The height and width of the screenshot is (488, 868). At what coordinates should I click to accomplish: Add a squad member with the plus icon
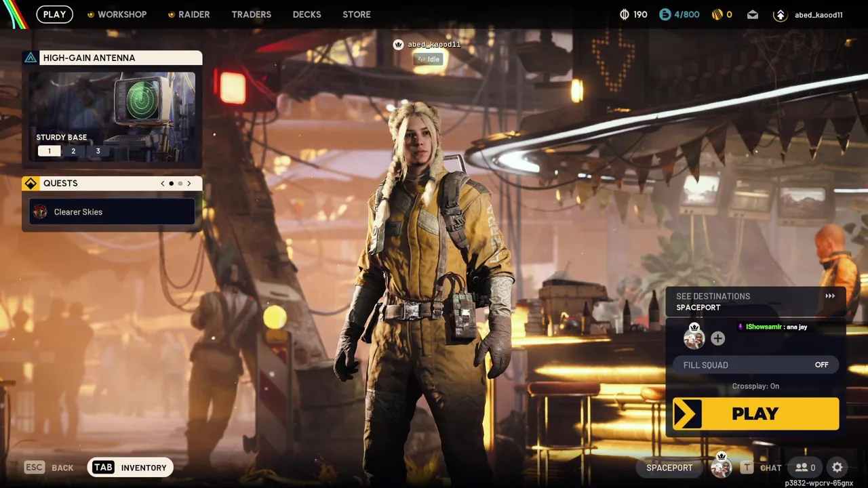[718, 338]
